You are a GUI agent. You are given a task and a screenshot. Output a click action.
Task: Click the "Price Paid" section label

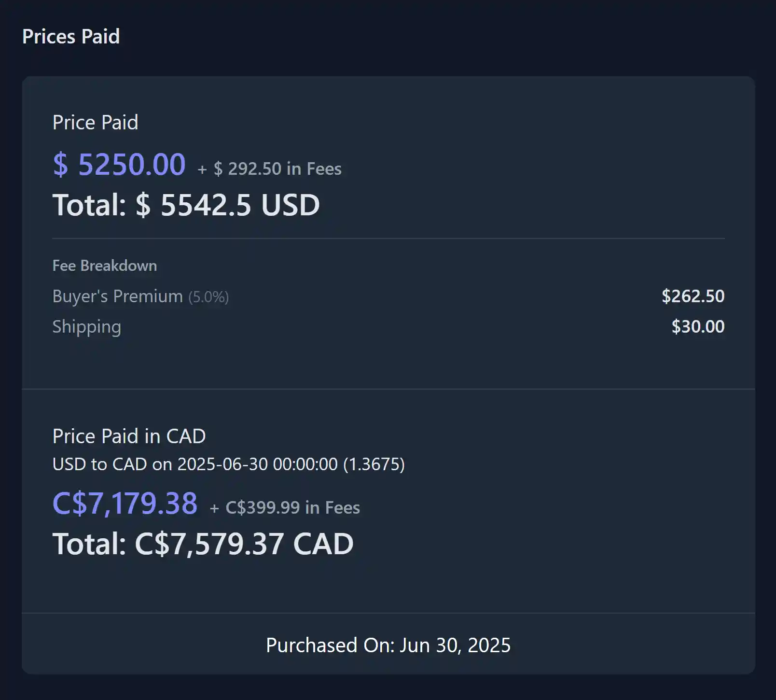tap(95, 123)
